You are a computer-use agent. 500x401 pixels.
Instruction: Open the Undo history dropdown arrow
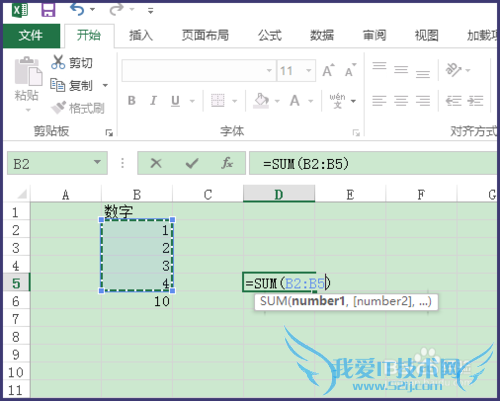click(x=93, y=10)
